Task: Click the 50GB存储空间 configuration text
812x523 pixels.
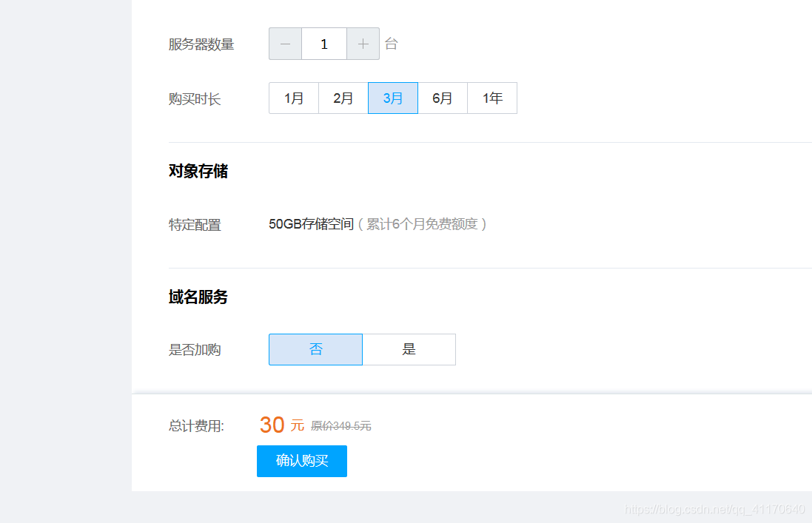Action: coord(311,224)
